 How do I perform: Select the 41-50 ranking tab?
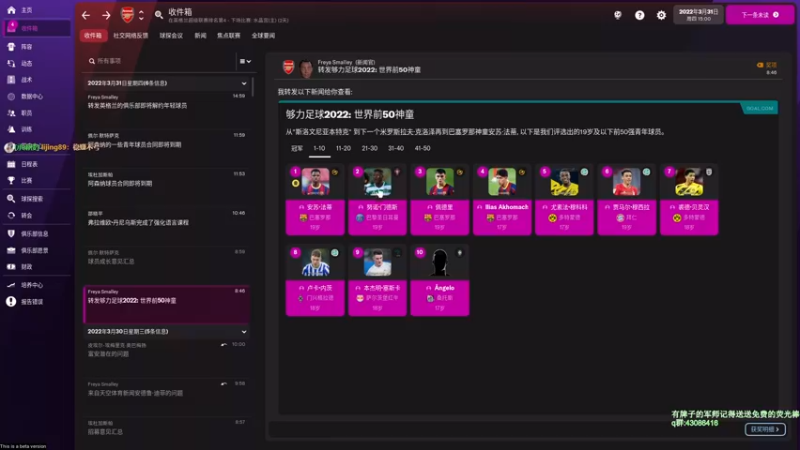coord(422,148)
